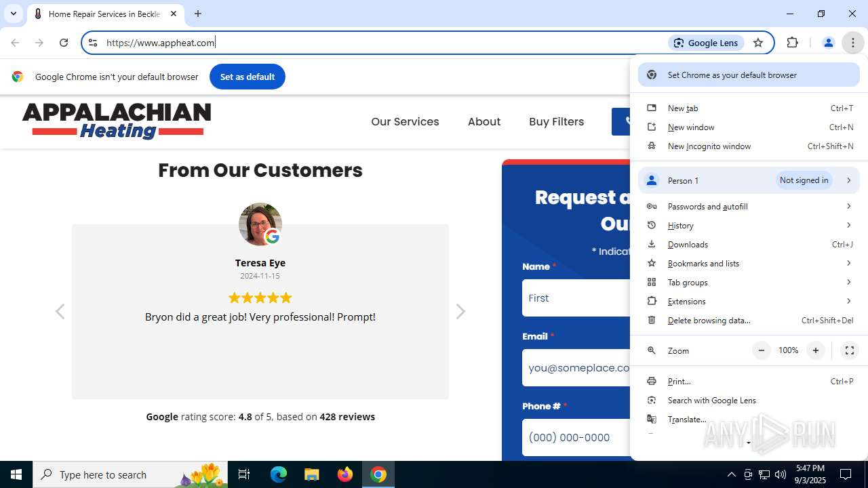Open Downloads from Chrome menu
The image size is (868, 488).
click(x=749, y=245)
